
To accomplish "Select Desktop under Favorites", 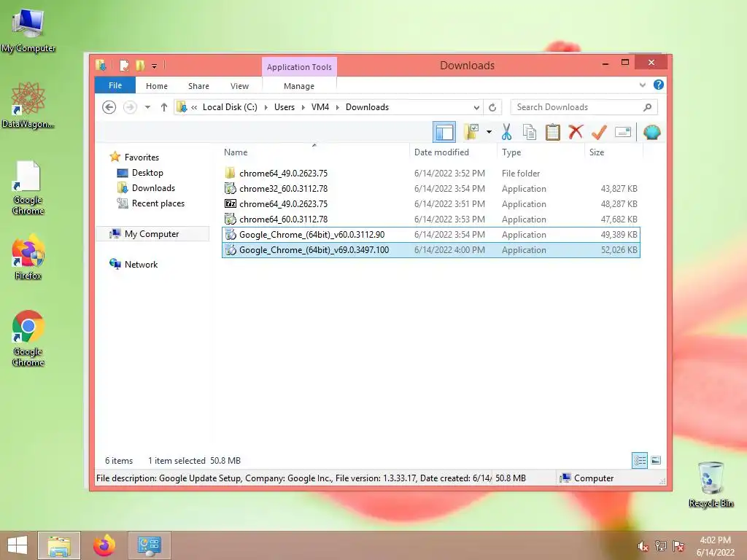I will (147, 172).
